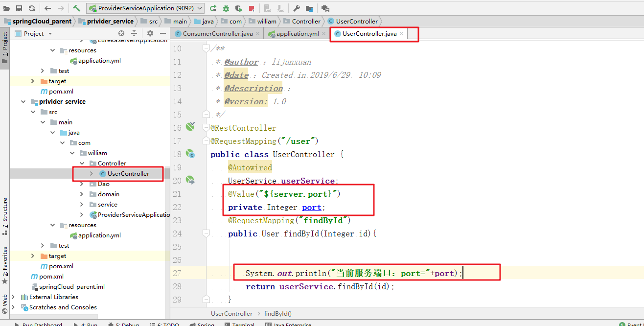Image resolution: width=644 pixels, height=326 pixels.
Task: Expand the domain package arrow
Action: pos(81,194)
